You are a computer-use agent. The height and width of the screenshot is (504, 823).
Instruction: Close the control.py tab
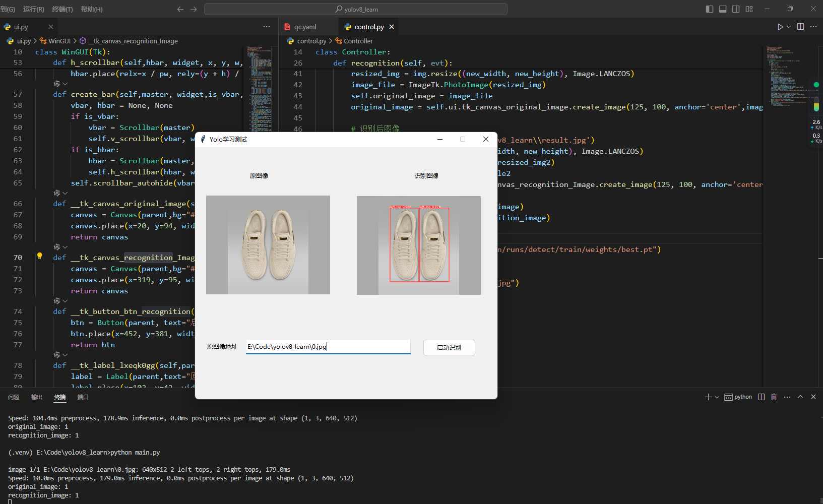[x=392, y=27]
